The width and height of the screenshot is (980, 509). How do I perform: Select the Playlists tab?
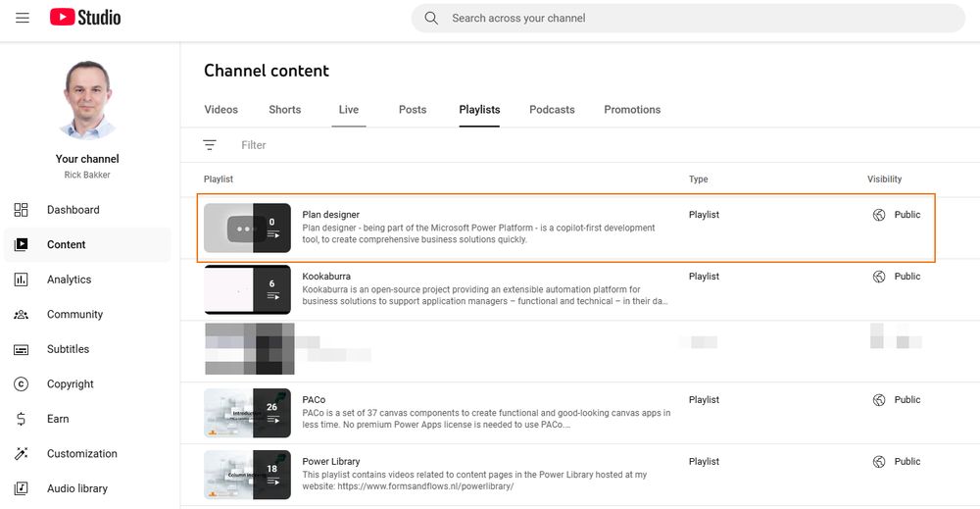(x=479, y=110)
